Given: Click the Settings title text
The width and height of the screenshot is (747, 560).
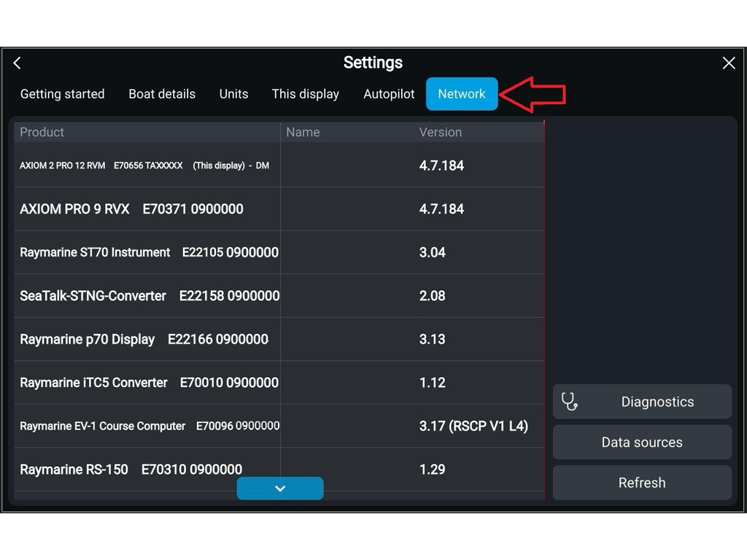Looking at the screenshot, I should click(x=373, y=63).
